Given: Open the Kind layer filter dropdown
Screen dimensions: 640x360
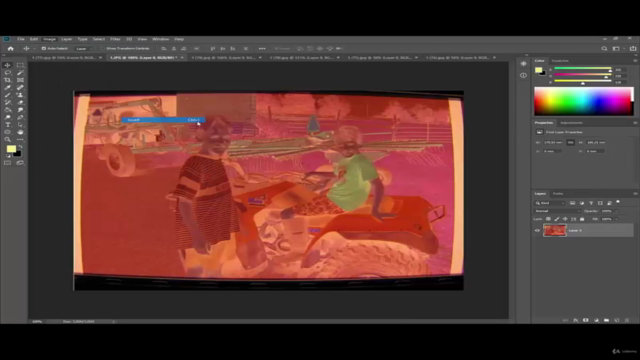Looking at the screenshot, I should (x=550, y=203).
